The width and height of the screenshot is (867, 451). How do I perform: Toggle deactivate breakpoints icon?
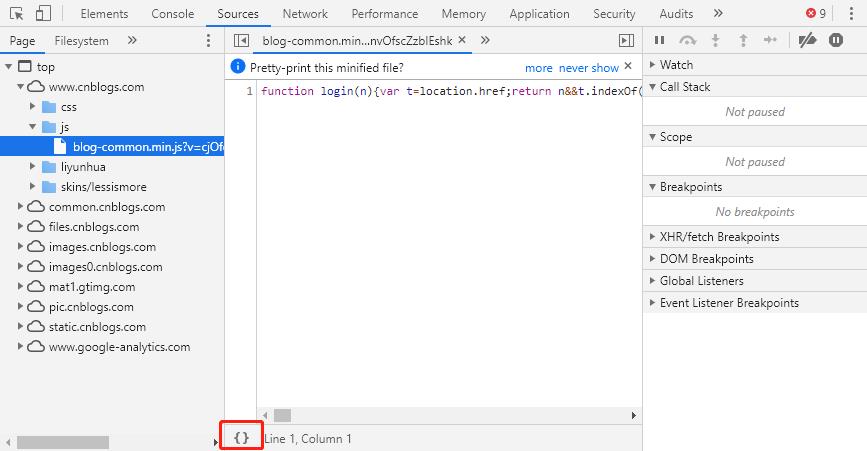coord(808,40)
